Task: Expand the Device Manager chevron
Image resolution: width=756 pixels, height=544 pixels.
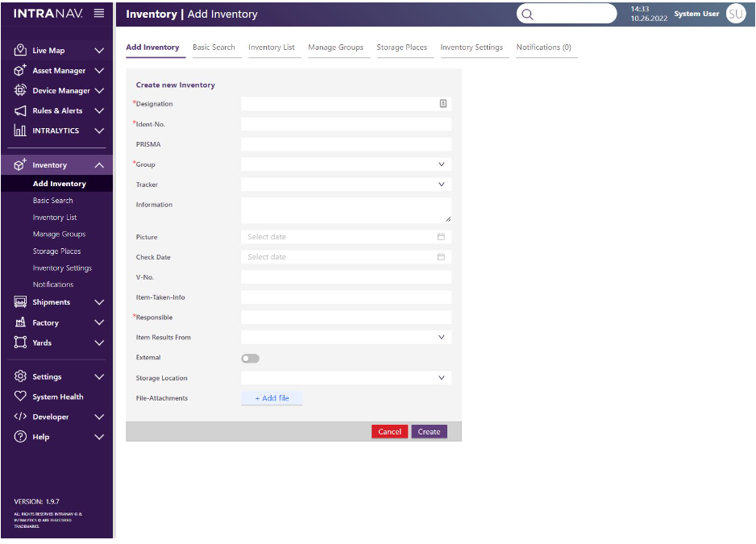Action: click(99, 90)
